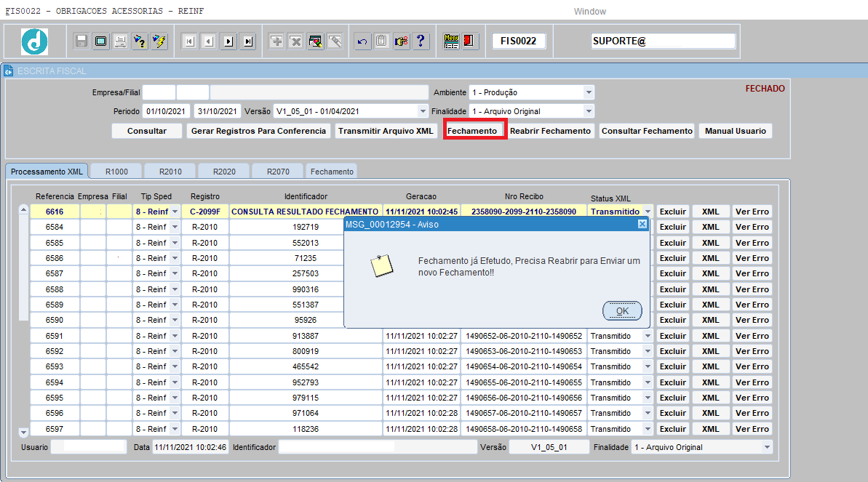Open the Ambiente dropdown

pos(589,92)
